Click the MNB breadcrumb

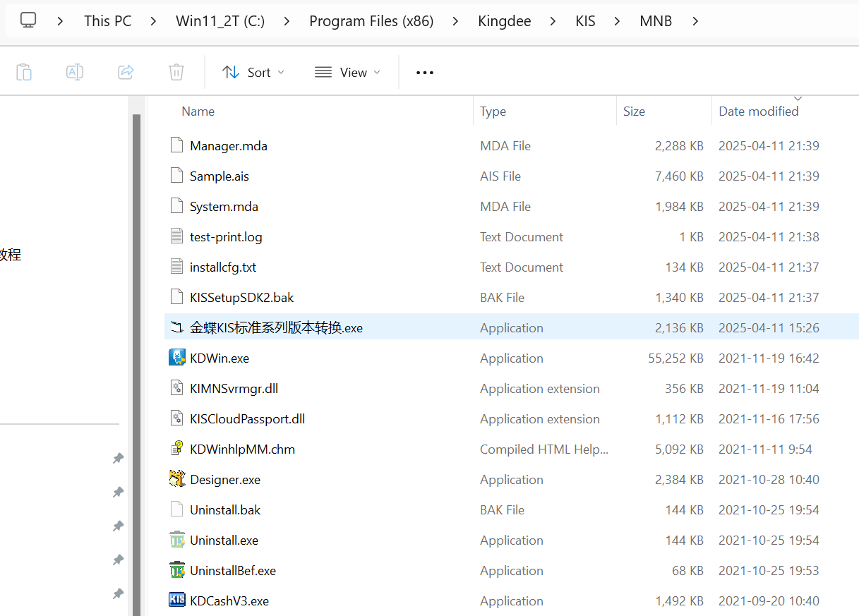pos(656,21)
